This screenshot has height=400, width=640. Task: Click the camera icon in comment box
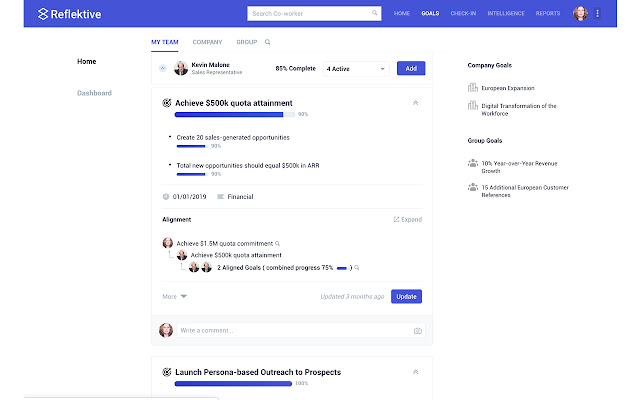pyautogui.click(x=417, y=331)
